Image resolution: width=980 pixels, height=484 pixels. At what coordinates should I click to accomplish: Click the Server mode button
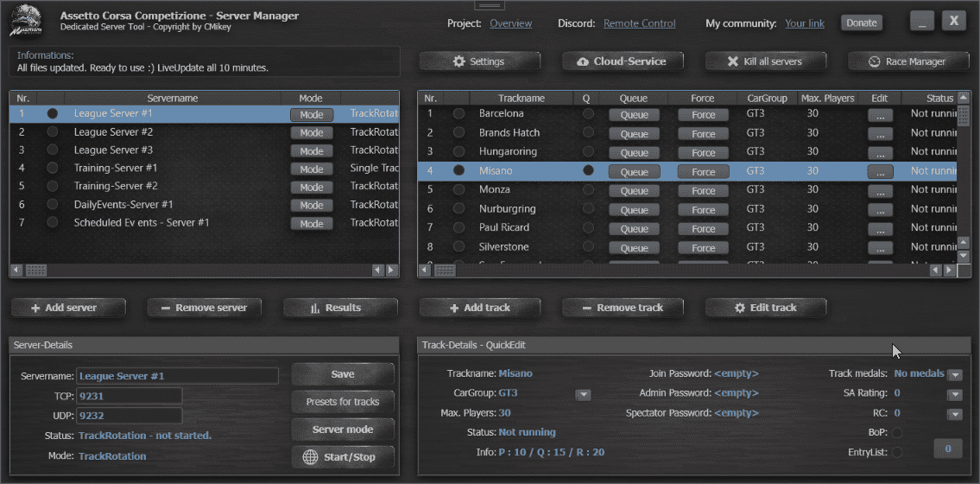coord(343,430)
